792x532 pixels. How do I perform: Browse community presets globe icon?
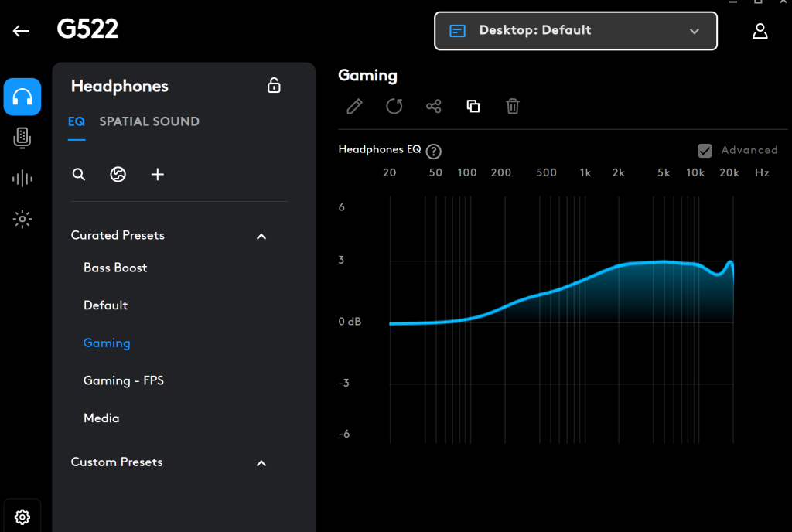(x=118, y=175)
